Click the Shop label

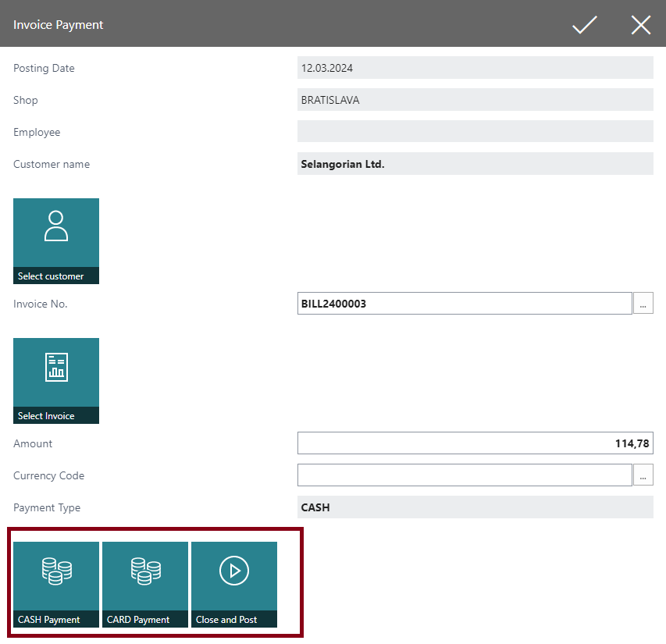pos(26,100)
